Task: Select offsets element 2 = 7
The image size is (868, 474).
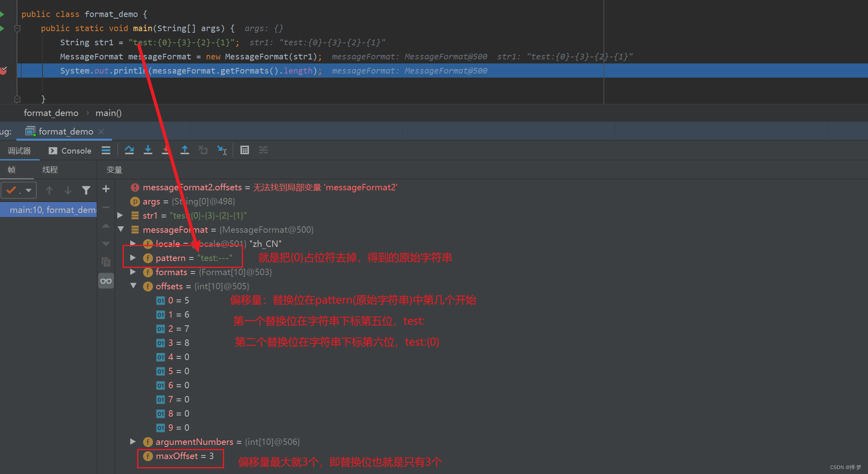Action: click(x=173, y=329)
